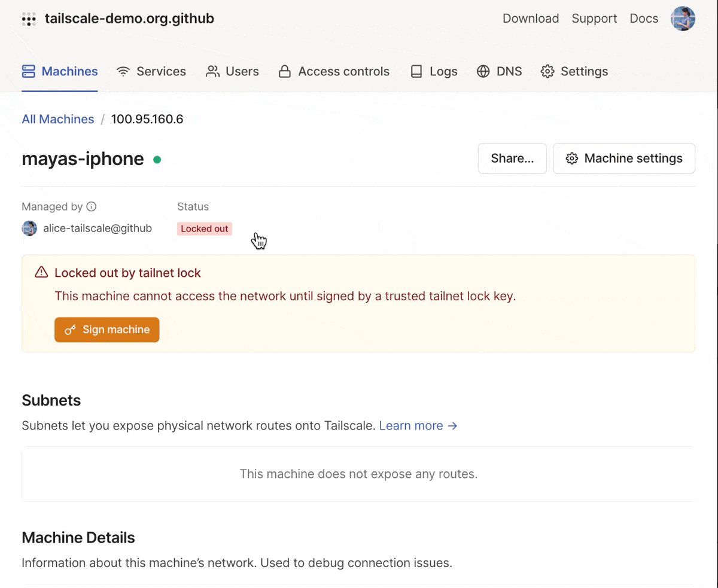Click the DNS globe icon
Screen dimensions: 718x588
(483, 72)
